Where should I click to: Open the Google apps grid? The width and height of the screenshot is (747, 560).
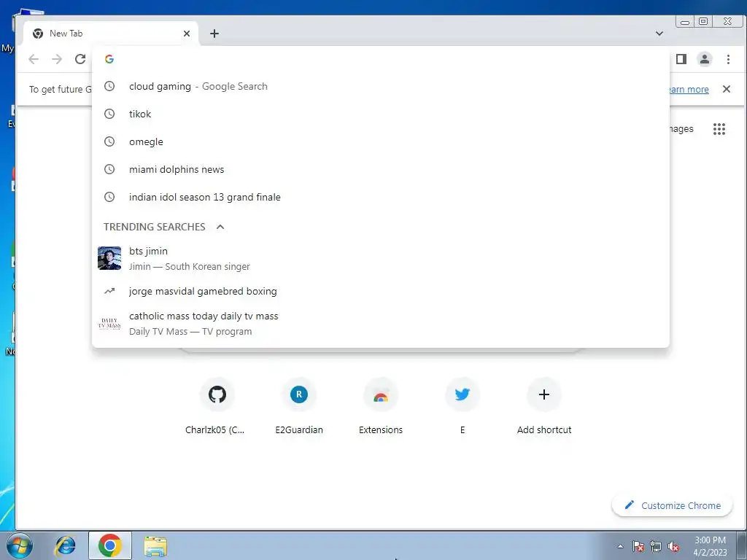[x=719, y=129]
